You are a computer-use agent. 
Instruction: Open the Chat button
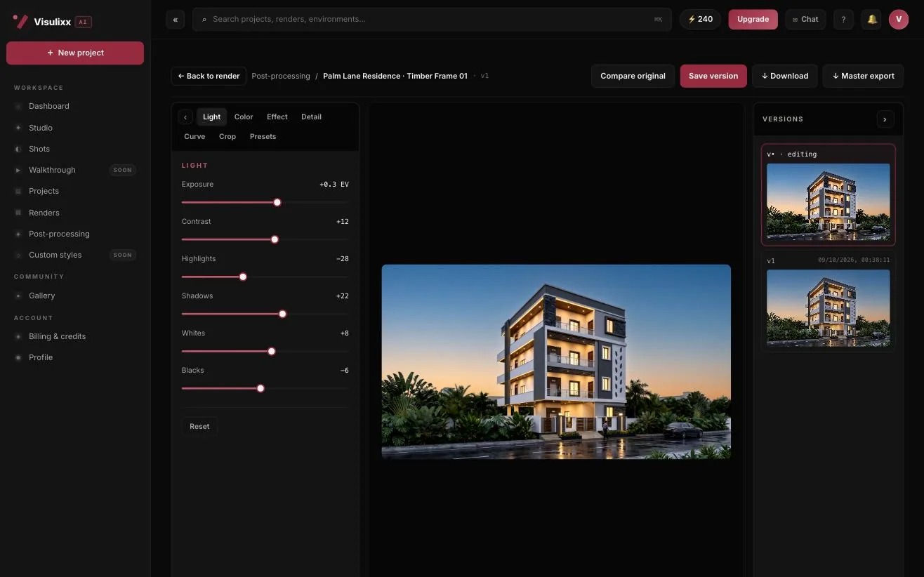coord(805,20)
